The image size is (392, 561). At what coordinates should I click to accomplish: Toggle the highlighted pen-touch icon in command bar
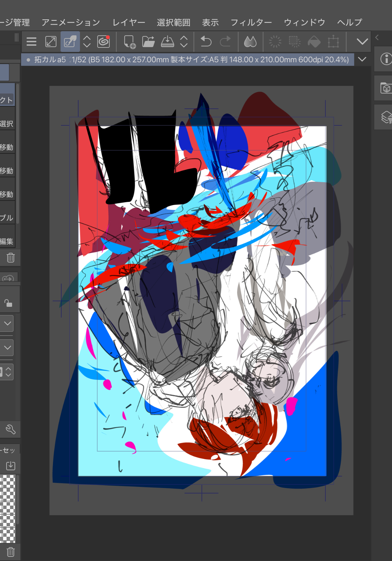point(70,42)
